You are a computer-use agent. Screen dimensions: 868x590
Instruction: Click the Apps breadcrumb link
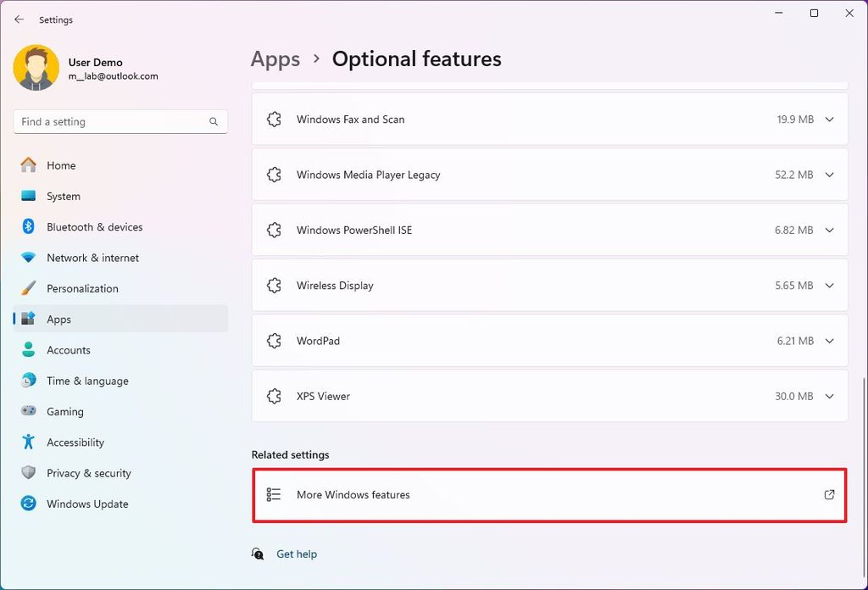coord(275,58)
